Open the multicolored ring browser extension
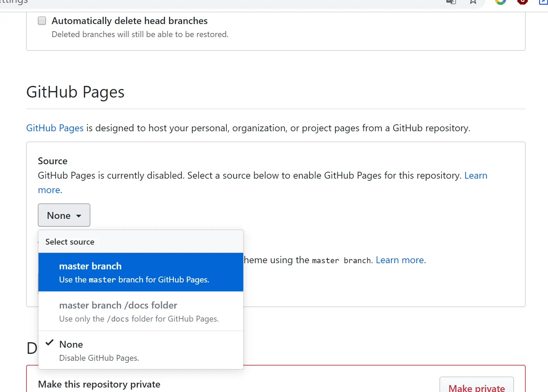The image size is (548, 392). point(501,1)
